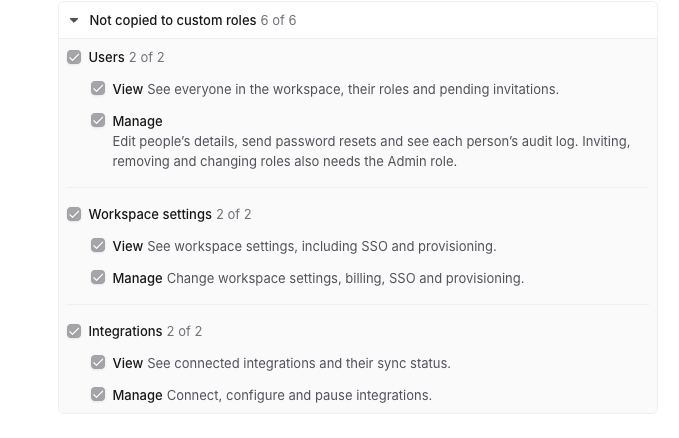This screenshot has height=438, width=679.
Task: Uncheck the Integrations View checkbox
Action: tap(98, 362)
